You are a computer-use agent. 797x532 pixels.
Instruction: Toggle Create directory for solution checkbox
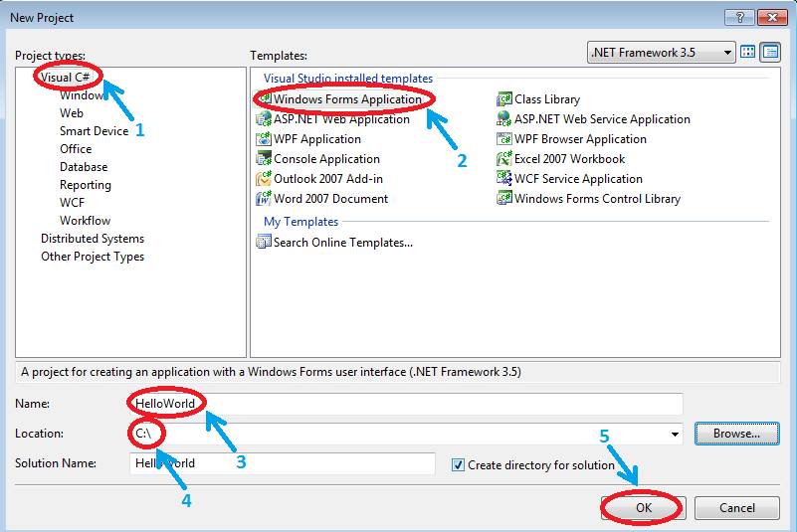[458, 465]
